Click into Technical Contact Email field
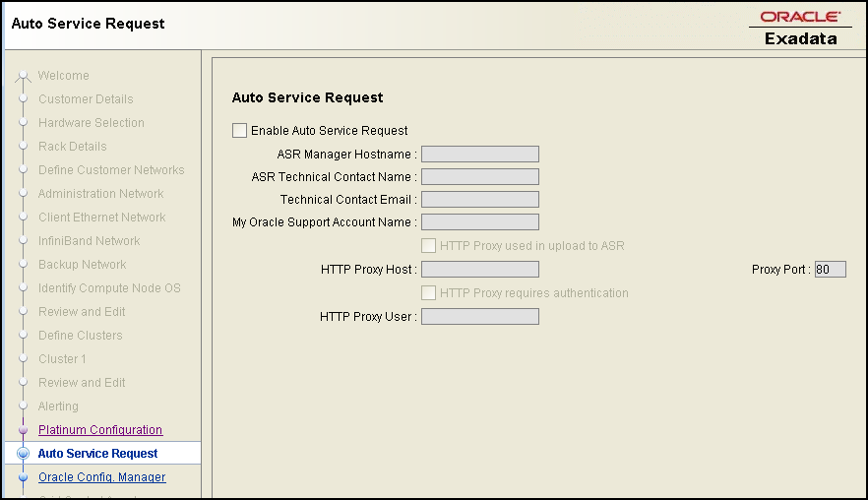The image size is (868, 500). click(480, 200)
